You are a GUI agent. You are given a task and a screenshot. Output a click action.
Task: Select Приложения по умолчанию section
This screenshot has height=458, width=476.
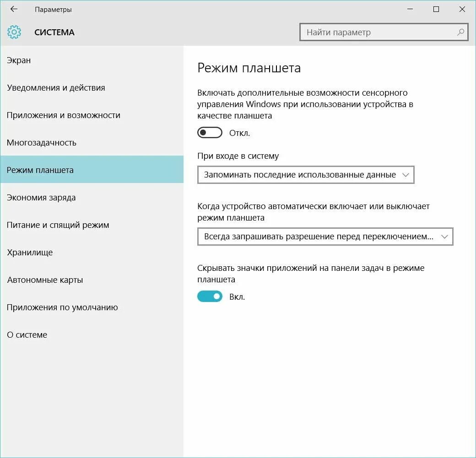click(x=92, y=307)
